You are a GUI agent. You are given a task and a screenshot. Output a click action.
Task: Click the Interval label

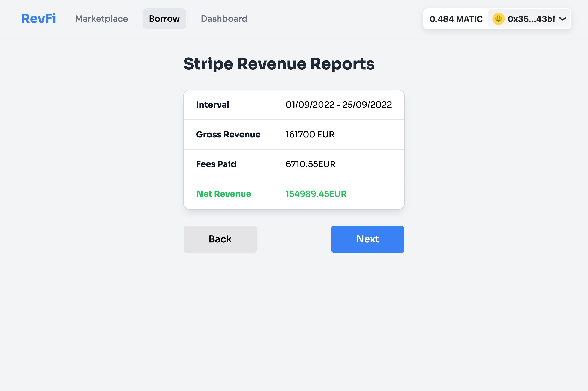(213, 105)
